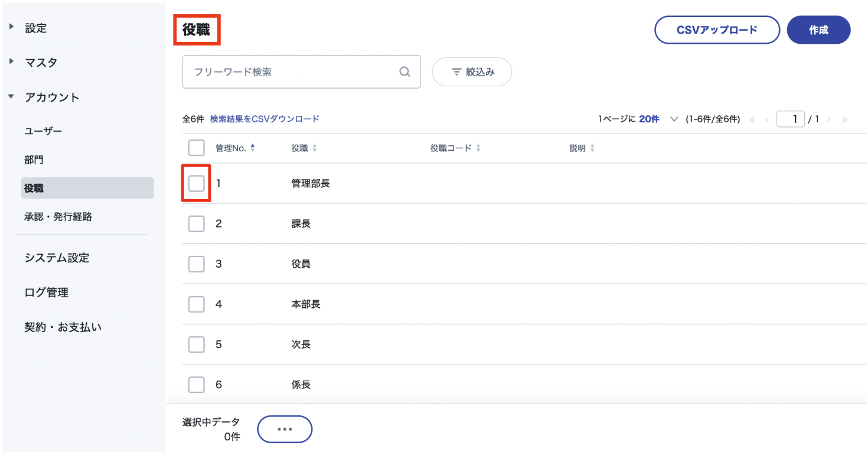Open システム設定 in the sidebar
The image size is (868, 455).
click(57, 258)
